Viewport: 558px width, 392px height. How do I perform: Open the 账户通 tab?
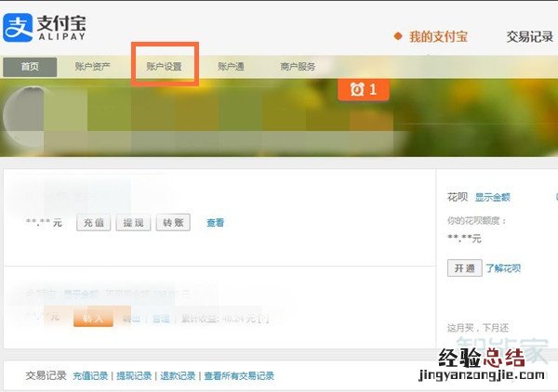(x=231, y=67)
